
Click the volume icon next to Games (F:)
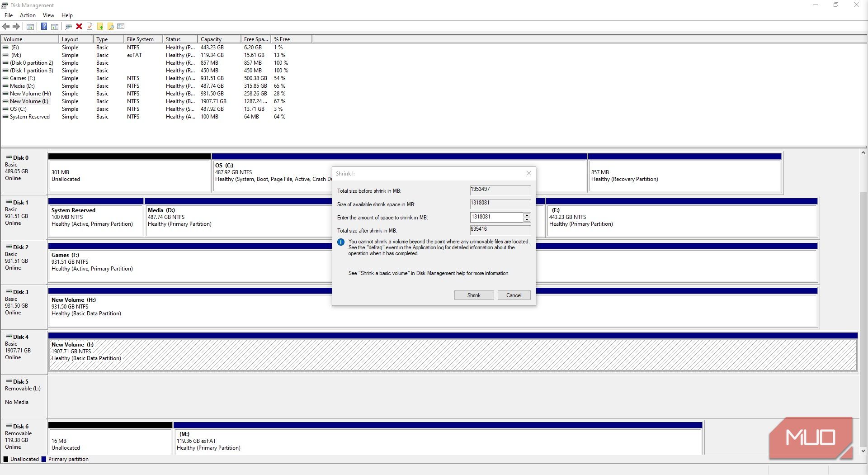(x=5, y=78)
